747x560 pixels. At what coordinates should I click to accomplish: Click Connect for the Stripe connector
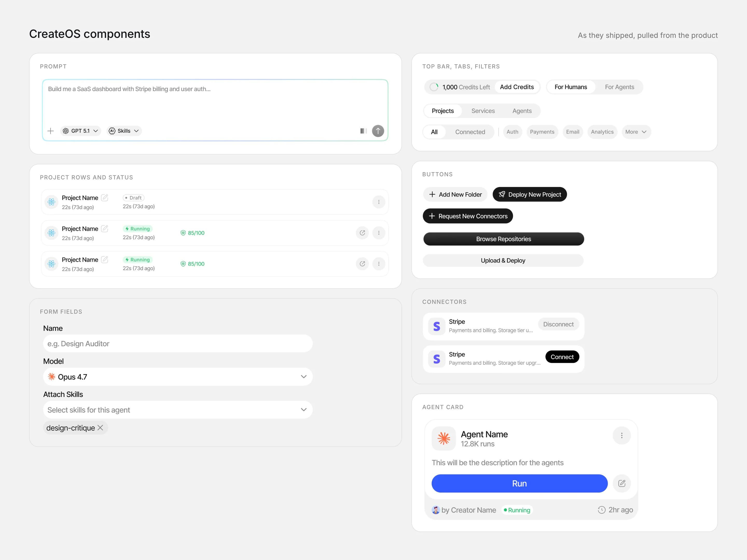(562, 357)
